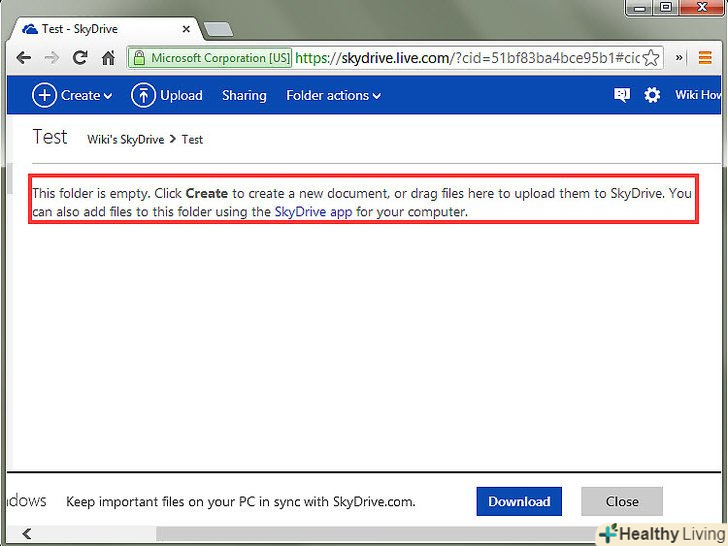Click the Test breadcrumb item
The height and width of the screenshot is (546, 728).
pyautogui.click(x=192, y=140)
